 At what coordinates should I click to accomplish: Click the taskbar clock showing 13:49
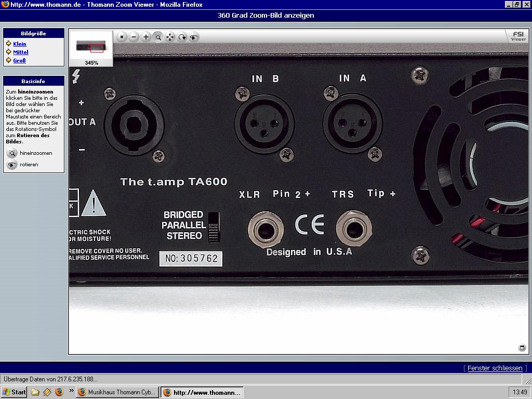(x=520, y=392)
